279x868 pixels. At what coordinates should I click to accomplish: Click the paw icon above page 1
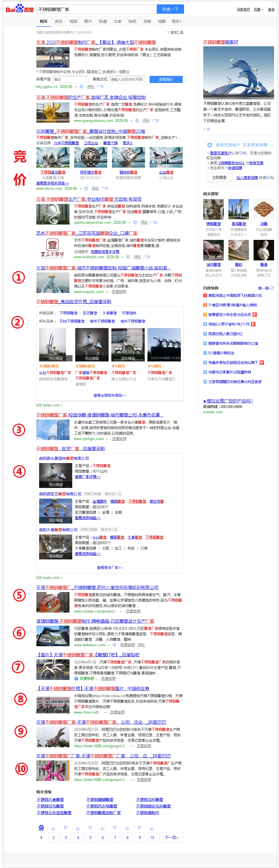[41, 827]
